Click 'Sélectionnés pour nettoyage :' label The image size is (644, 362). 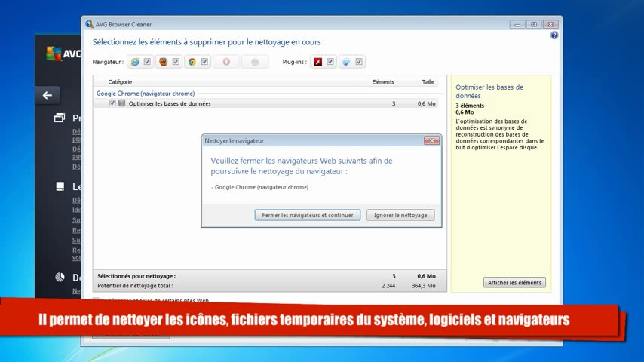pyautogui.click(x=136, y=276)
